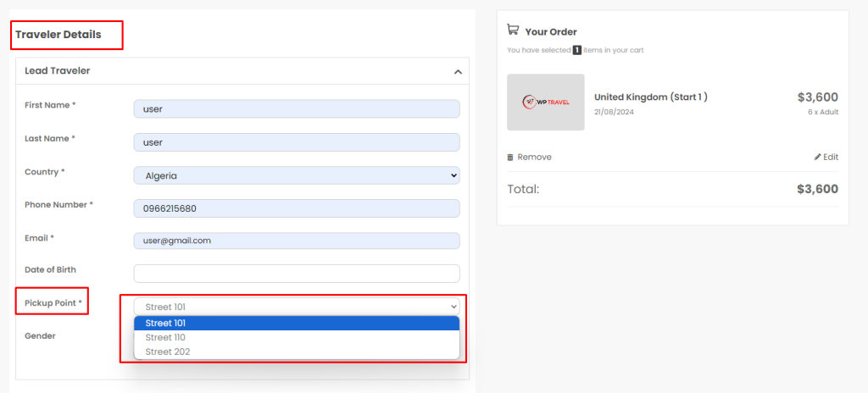Click the Pickup Point select box

[x=297, y=307]
